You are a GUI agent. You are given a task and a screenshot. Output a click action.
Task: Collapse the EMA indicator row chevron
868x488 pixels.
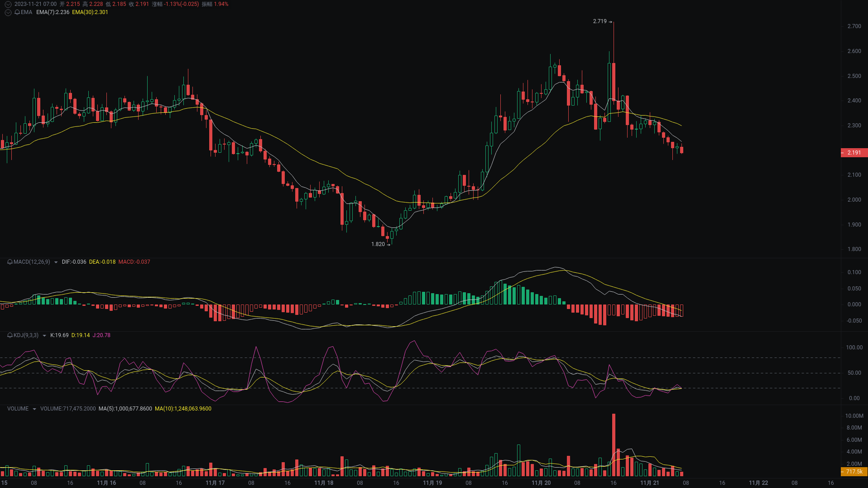[x=8, y=12]
